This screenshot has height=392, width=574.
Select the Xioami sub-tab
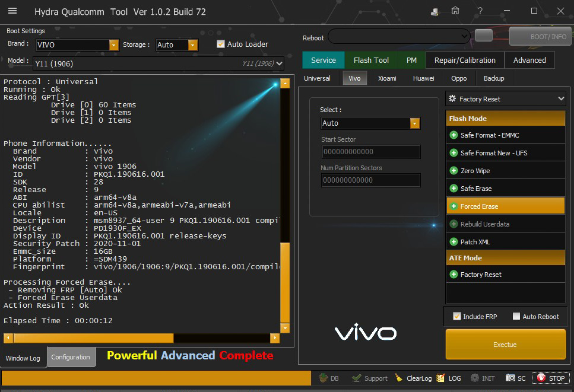(387, 78)
